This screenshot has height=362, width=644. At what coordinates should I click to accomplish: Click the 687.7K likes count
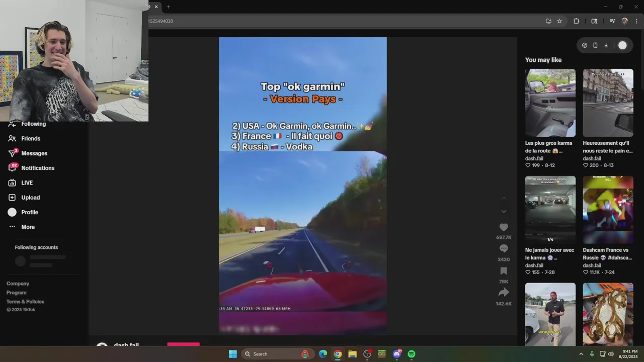(x=504, y=237)
